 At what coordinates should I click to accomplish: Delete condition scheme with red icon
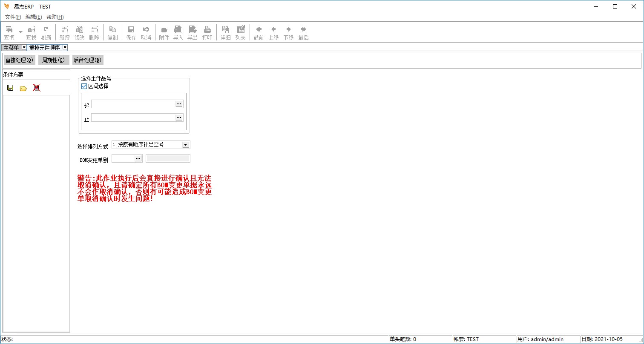37,88
